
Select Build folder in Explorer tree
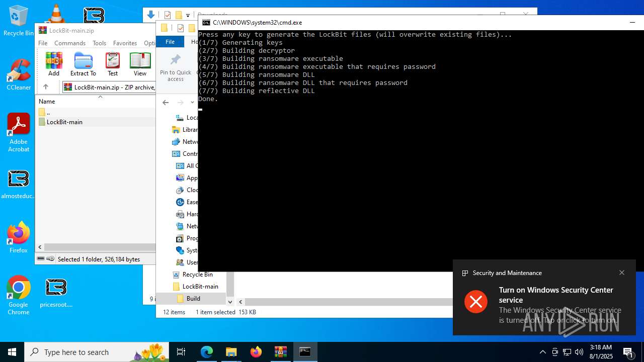pyautogui.click(x=188, y=299)
